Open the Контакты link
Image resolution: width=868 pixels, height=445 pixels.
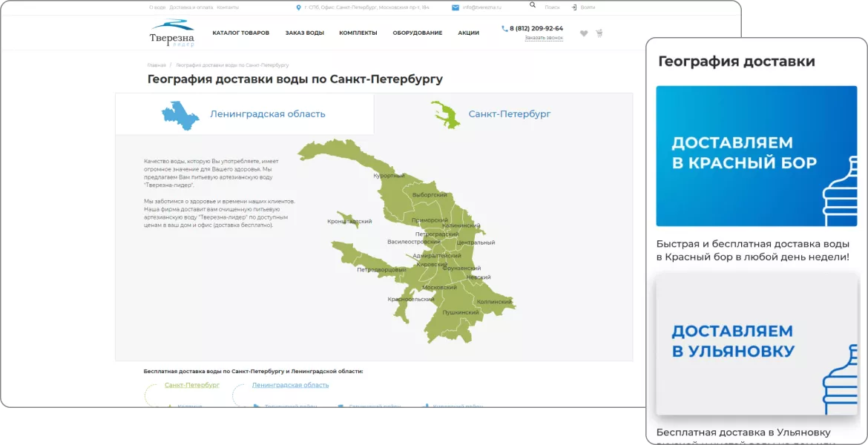tap(228, 7)
